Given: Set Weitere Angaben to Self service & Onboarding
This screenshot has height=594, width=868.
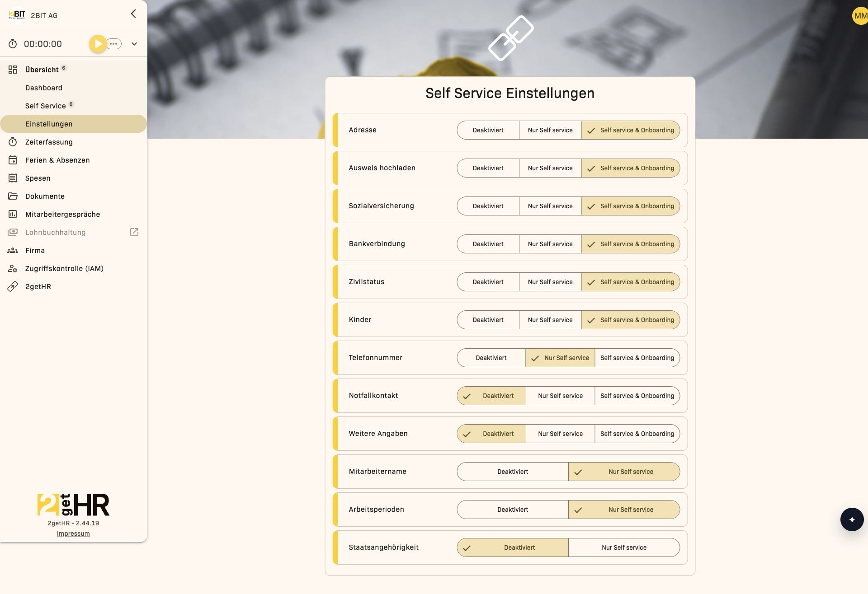Looking at the screenshot, I should point(637,434).
